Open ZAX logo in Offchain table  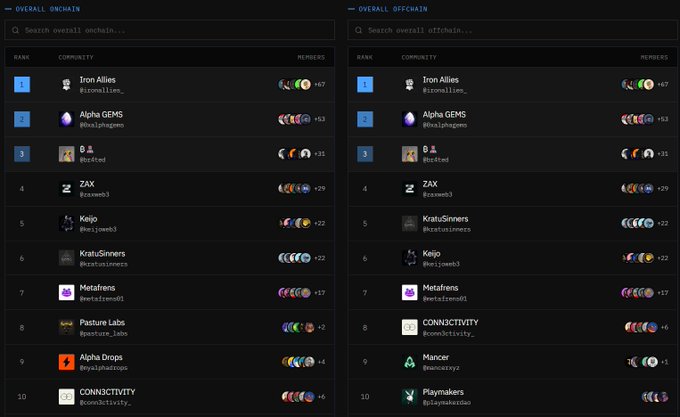(x=409, y=189)
